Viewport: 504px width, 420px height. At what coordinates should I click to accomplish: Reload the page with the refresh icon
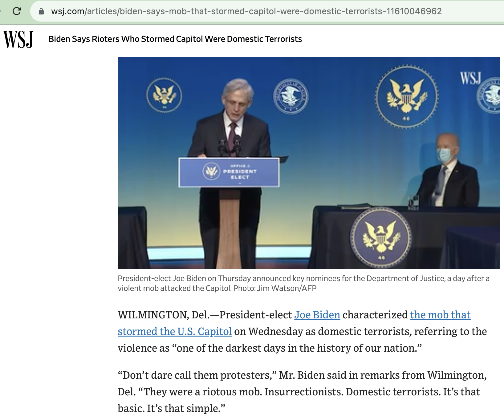click(17, 11)
